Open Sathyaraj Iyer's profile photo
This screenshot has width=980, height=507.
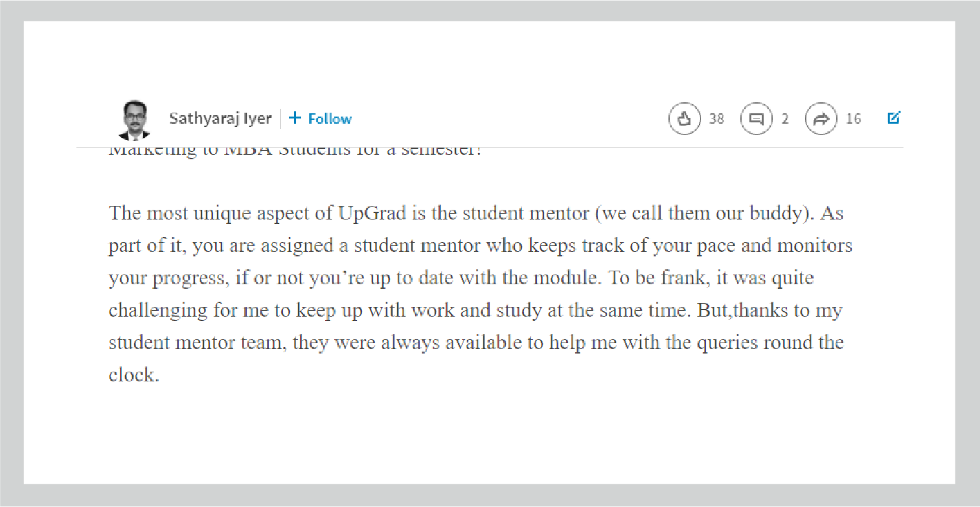134,120
